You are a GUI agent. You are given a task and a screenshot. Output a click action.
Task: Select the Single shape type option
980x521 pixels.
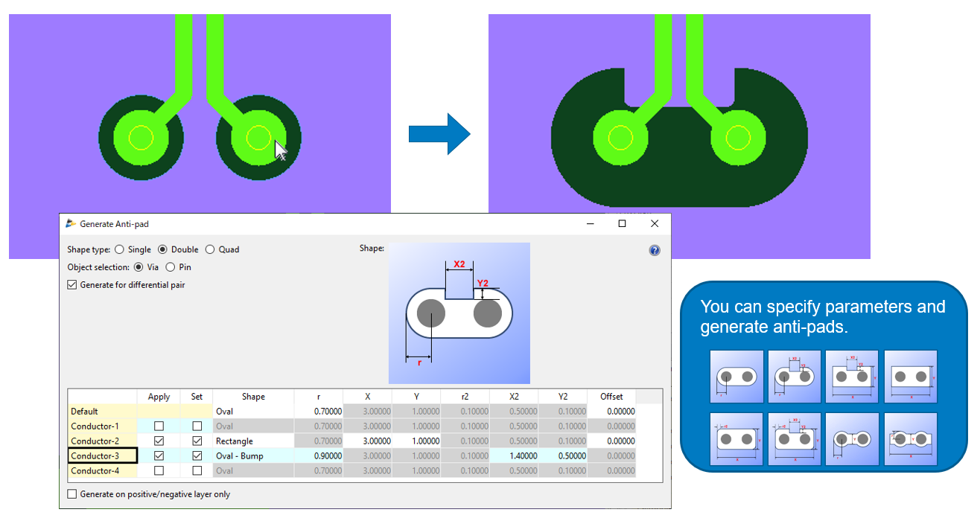120,250
